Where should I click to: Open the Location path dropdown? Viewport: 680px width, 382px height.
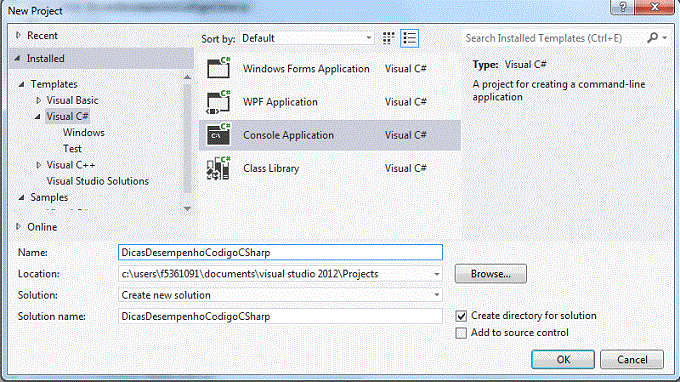[x=437, y=274]
